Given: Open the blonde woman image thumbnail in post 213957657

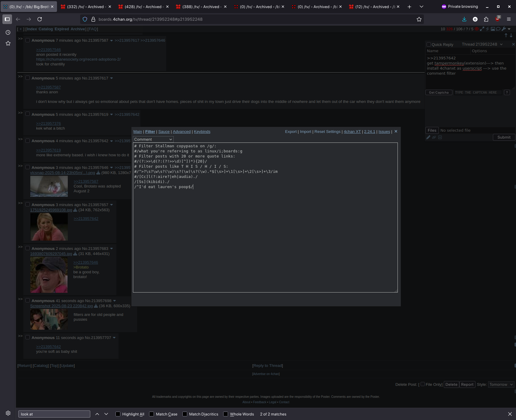Looking at the screenshot, I should click(49, 227).
